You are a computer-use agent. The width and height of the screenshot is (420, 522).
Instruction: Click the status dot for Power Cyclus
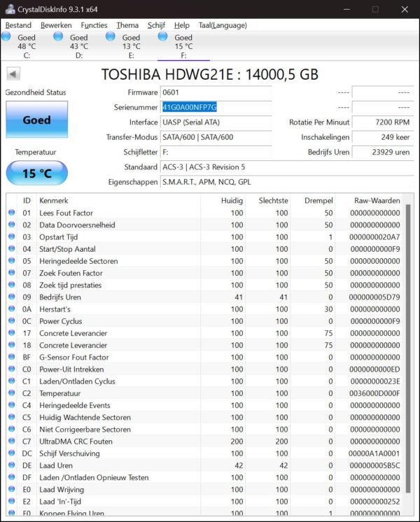tap(12, 320)
